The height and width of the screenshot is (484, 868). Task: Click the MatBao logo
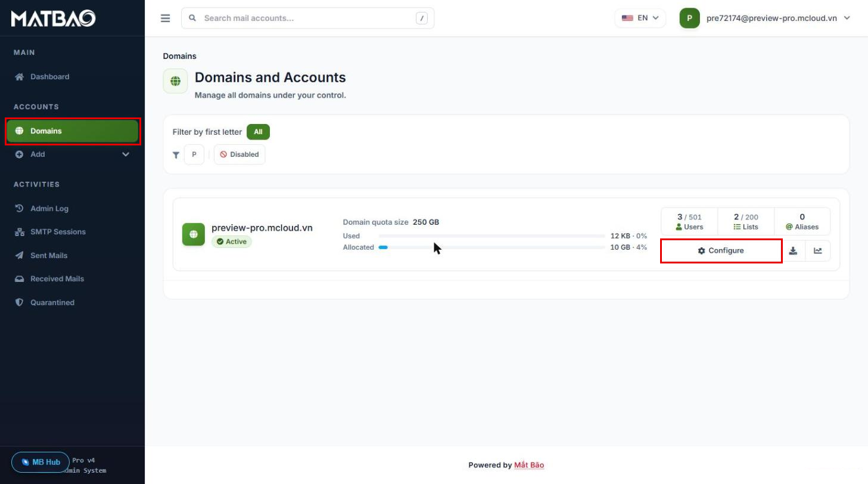pyautogui.click(x=53, y=18)
